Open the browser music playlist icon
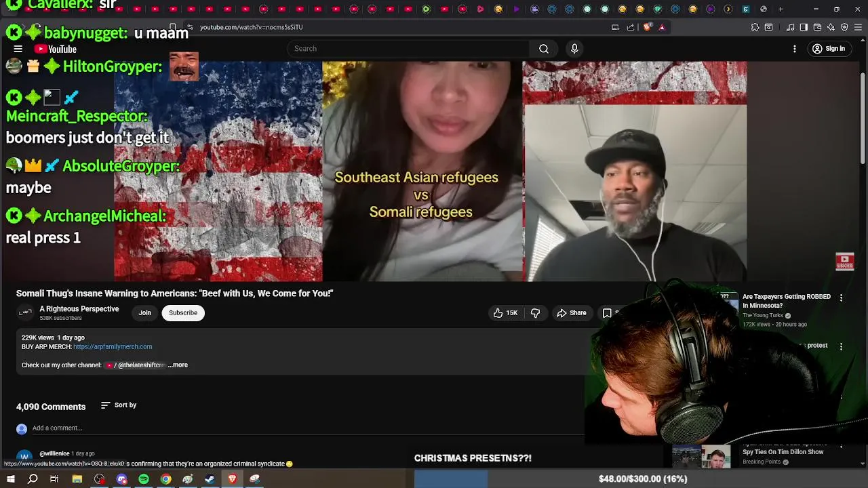 (791, 27)
